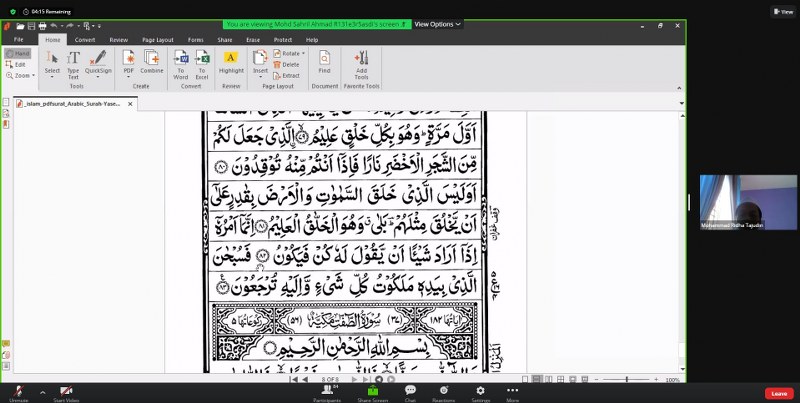Click the Zoom View button top right

(x=782, y=12)
